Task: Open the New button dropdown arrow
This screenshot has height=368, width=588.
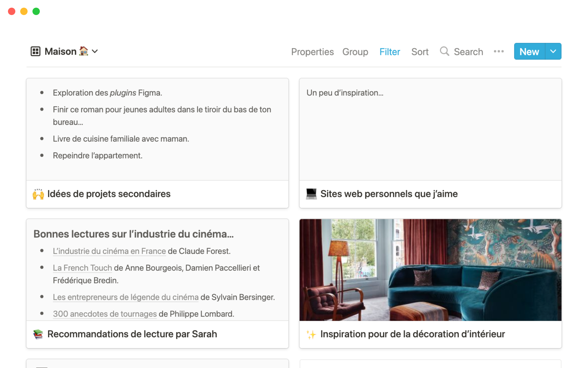Action: pyautogui.click(x=553, y=51)
